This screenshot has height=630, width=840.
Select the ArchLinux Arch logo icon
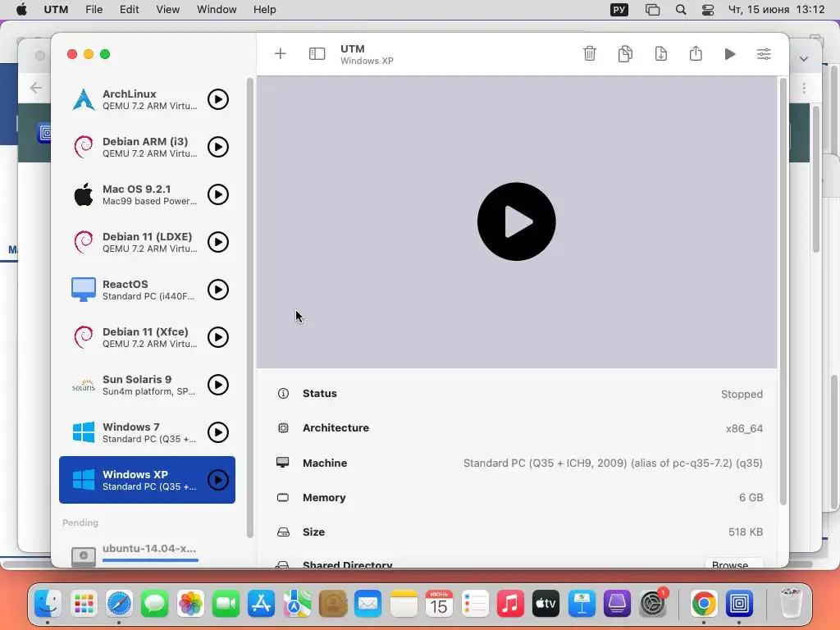coord(84,99)
